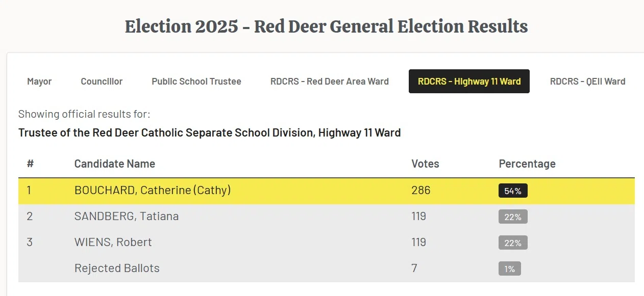Select the WIENS, Robert row
Image resolution: width=644 pixels, height=296 pixels.
point(113,243)
